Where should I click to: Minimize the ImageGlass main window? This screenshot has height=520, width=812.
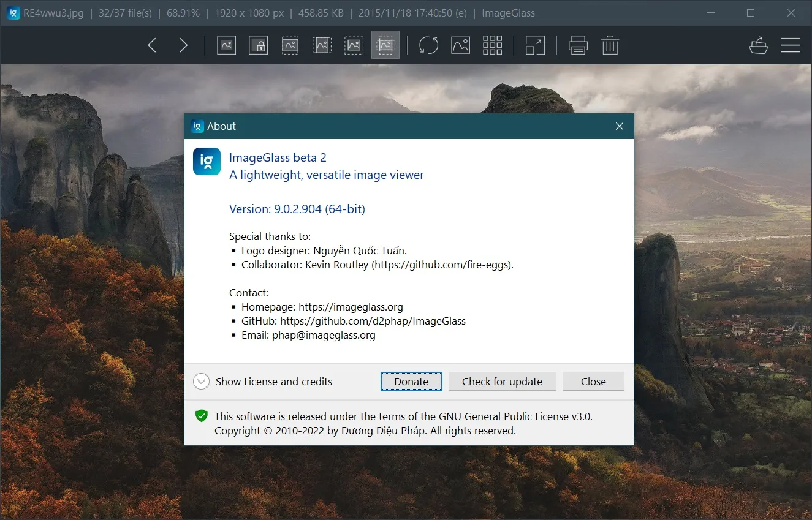tap(711, 13)
